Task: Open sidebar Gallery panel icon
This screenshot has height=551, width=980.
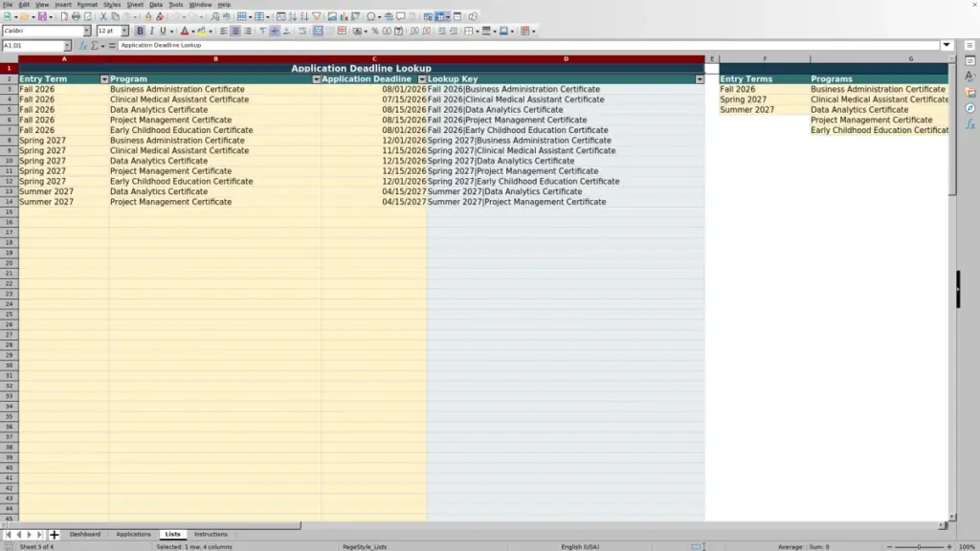Action: pyautogui.click(x=970, y=93)
